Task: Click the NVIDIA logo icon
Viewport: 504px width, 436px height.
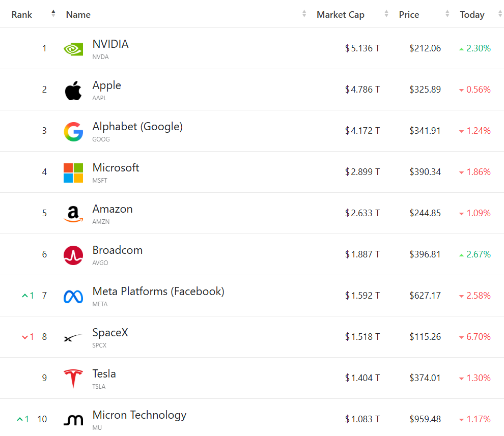Action: pyautogui.click(x=73, y=49)
